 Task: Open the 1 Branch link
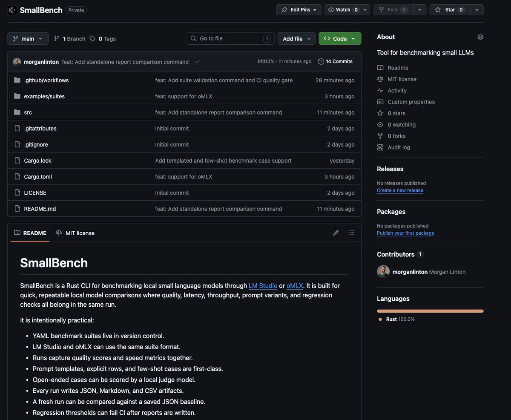[x=69, y=38]
